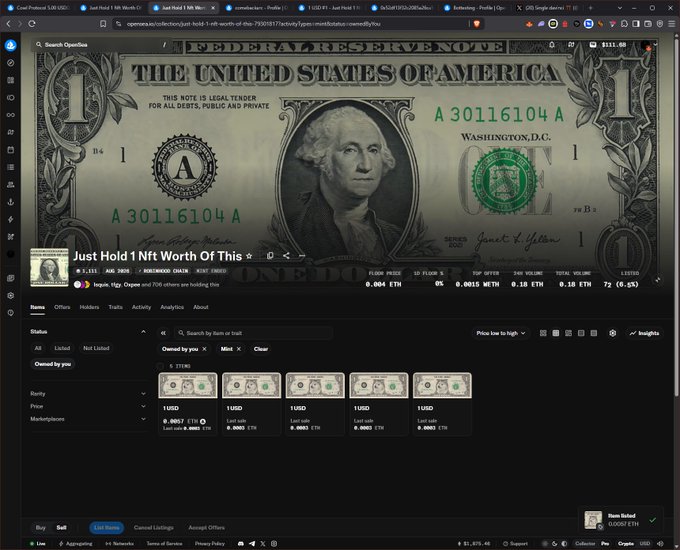Screen dimensions: 680x550
Task: Click the Clear filters chip
Action: 261,349
